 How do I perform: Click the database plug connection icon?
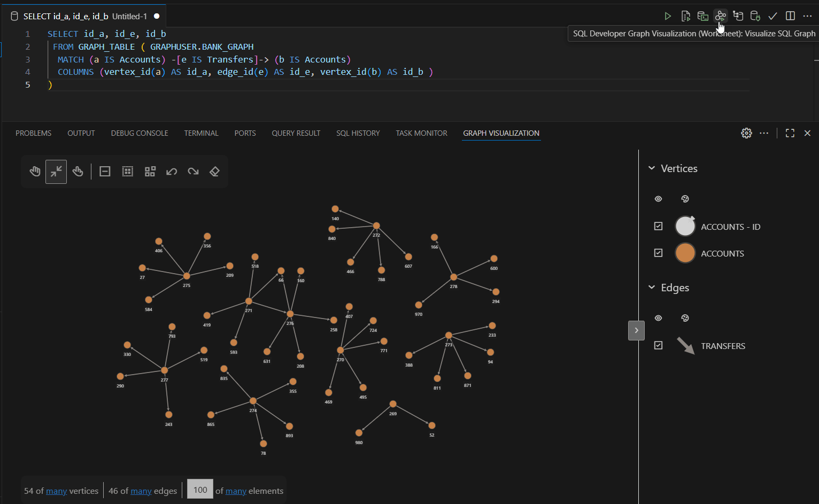755,16
